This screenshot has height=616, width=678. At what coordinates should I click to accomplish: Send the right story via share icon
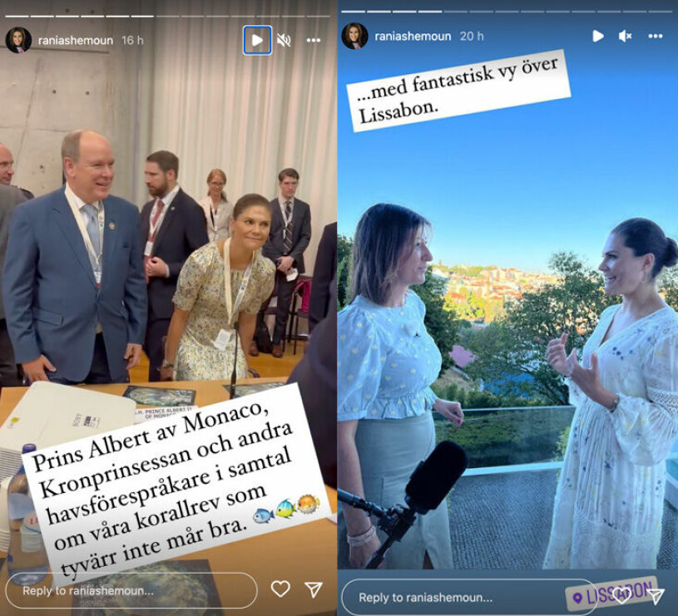[656, 597]
